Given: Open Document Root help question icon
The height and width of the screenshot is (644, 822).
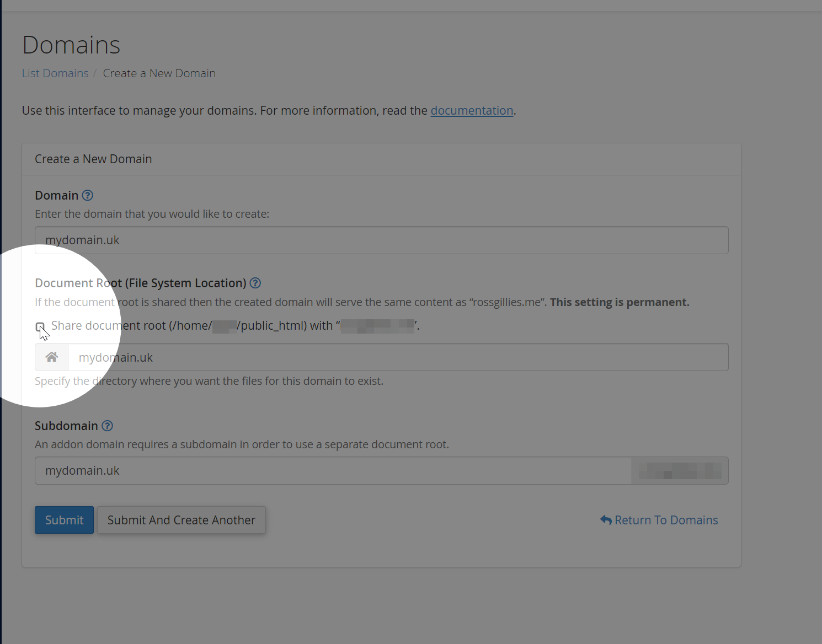Looking at the screenshot, I should coord(255,283).
